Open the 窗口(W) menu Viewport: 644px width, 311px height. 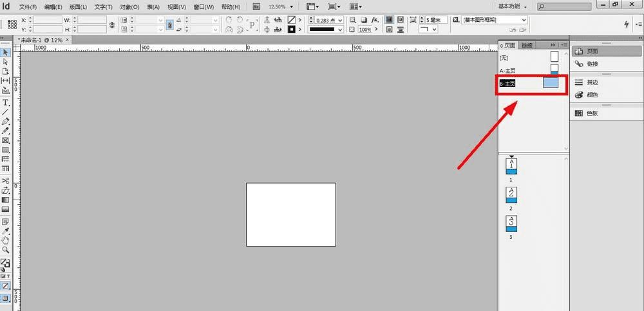tap(204, 7)
